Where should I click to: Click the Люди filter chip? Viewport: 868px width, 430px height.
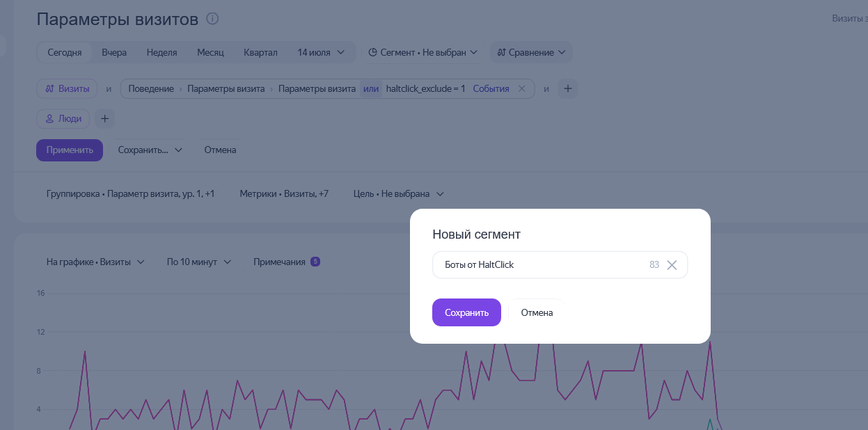point(63,118)
